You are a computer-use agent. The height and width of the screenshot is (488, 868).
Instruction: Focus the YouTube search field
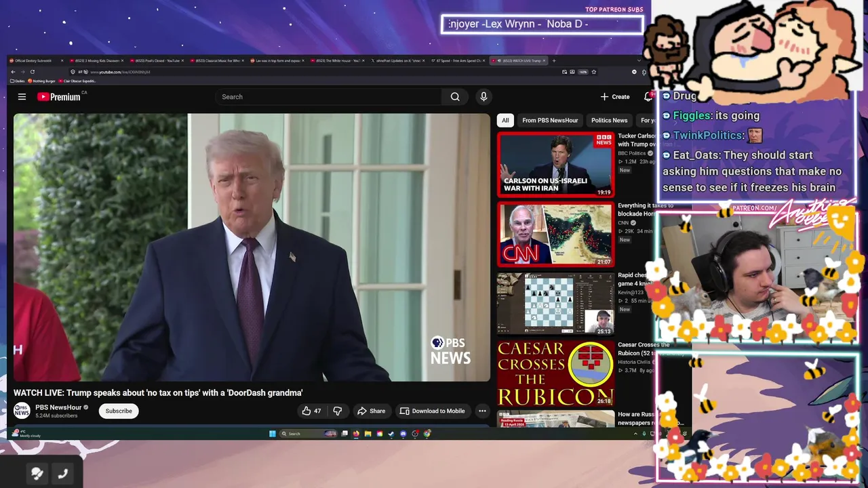point(329,97)
